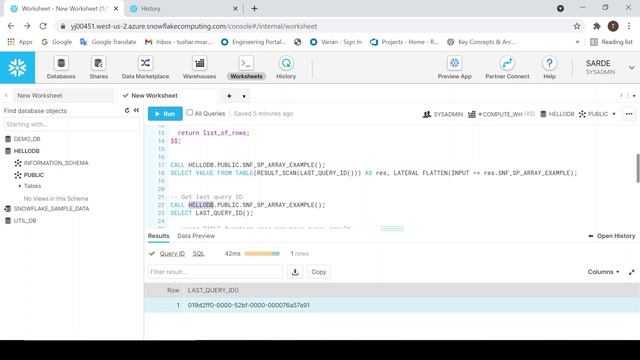This screenshot has width=640, height=360.
Task: Switch to the Results tab
Action: (158, 236)
